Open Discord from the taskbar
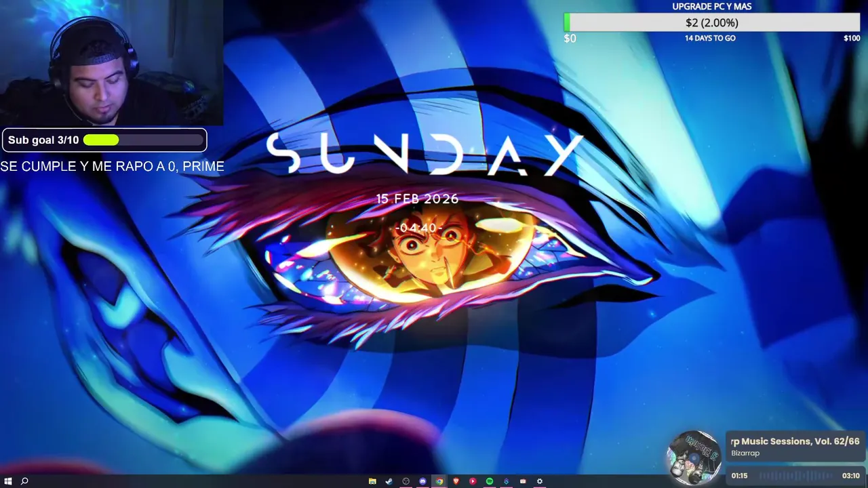 (422, 481)
